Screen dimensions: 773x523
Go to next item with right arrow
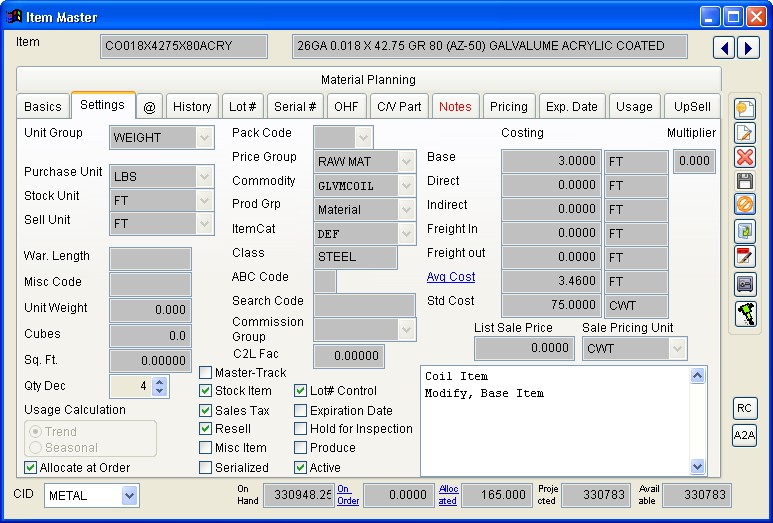[747, 47]
